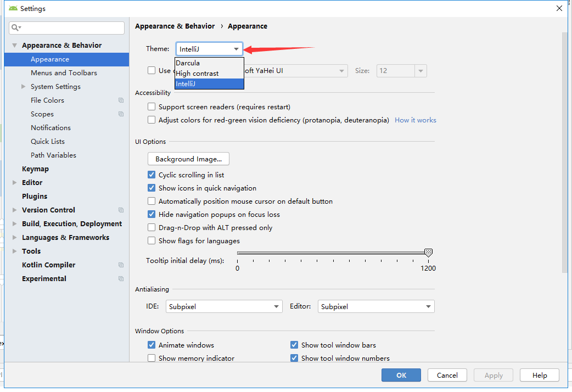Click the Background Image button
The width and height of the screenshot is (572, 392).
click(x=188, y=159)
